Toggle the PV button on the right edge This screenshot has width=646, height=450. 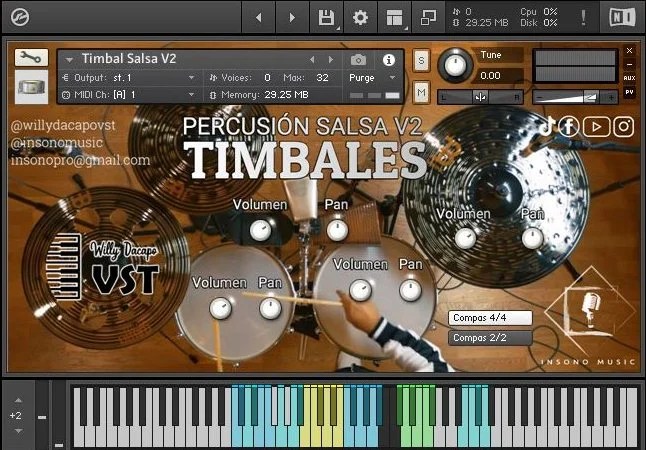click(x=629, y=92)
